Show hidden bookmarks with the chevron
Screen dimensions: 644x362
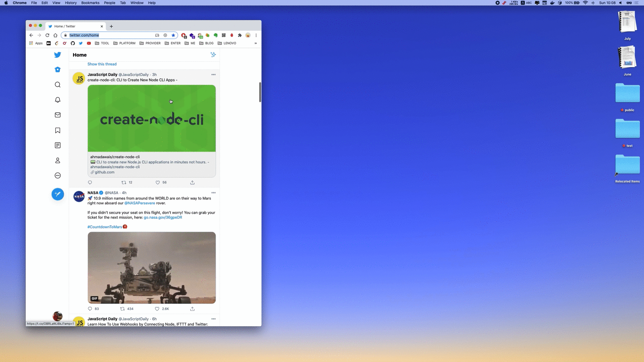click(256, 43)
